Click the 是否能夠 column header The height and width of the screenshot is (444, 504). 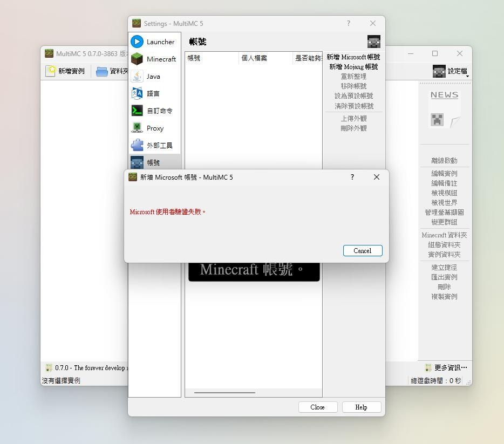pos(308,58)
